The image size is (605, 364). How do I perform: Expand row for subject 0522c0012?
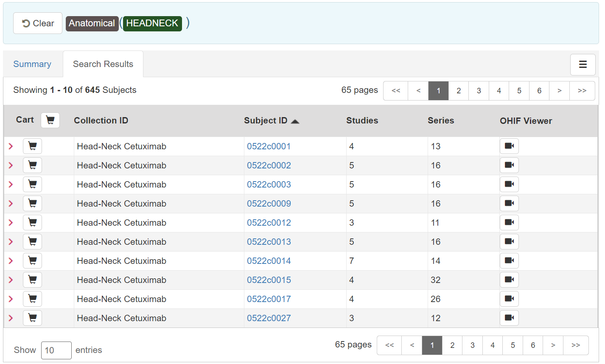(x=11, y=223)
